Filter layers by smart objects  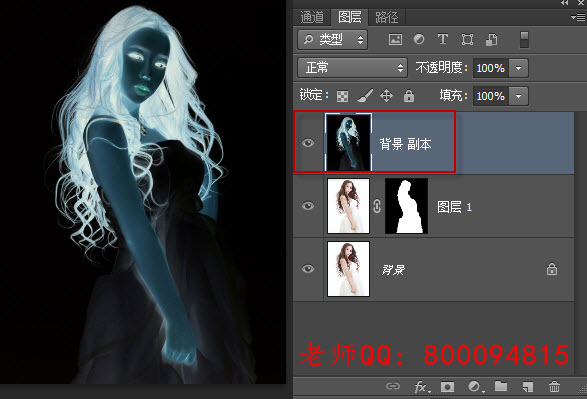[492, 39]
